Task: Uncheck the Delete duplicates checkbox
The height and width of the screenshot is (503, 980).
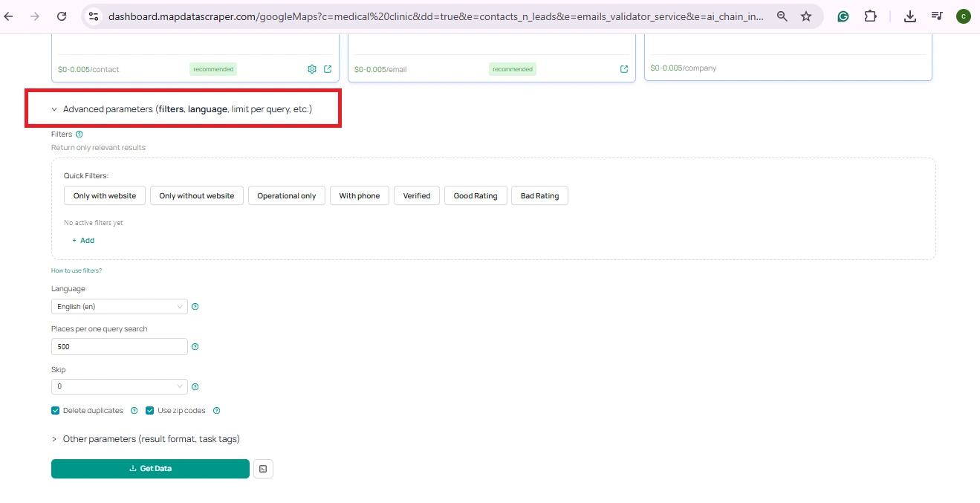Action: (56, 411)
